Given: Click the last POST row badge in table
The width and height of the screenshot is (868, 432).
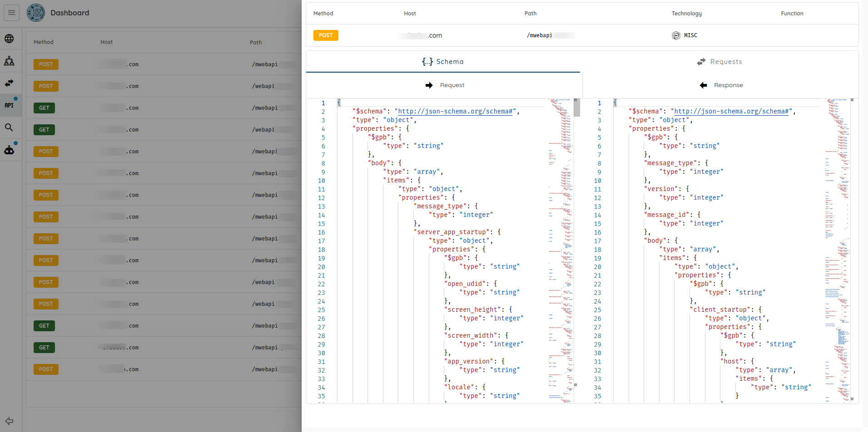Looking at the screenshot, I should (46, 369).
